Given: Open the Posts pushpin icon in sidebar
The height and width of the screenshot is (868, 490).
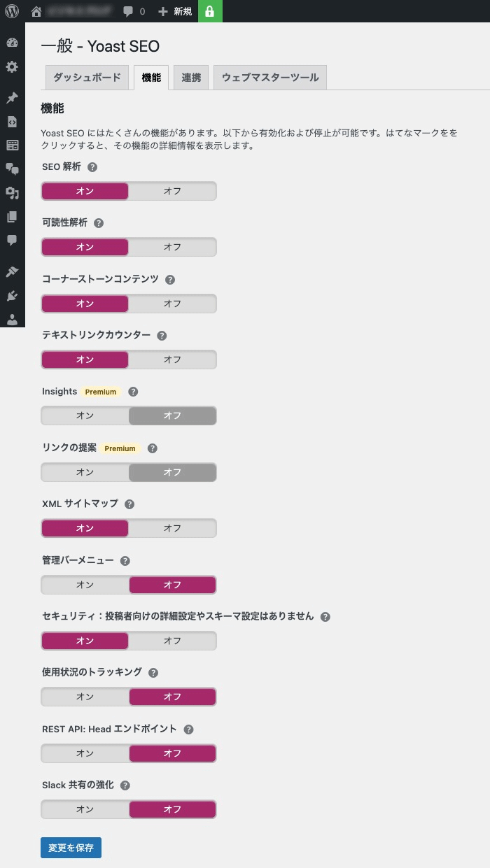Looking at the screenshot, I should (12, 98).
